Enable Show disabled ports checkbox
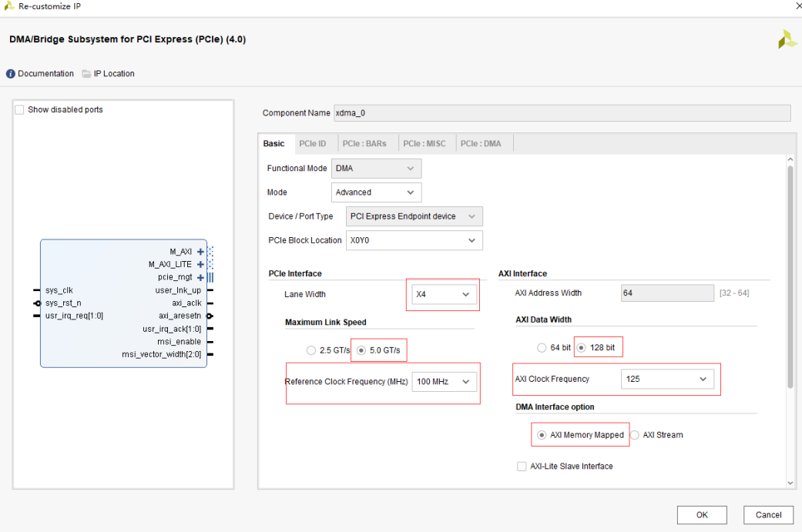802x532 pixels. coord(20,110)
